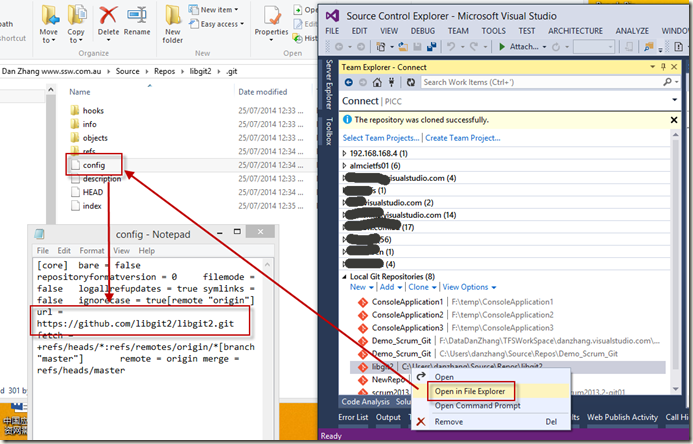Click Select Team Projects link

point(381,138)
